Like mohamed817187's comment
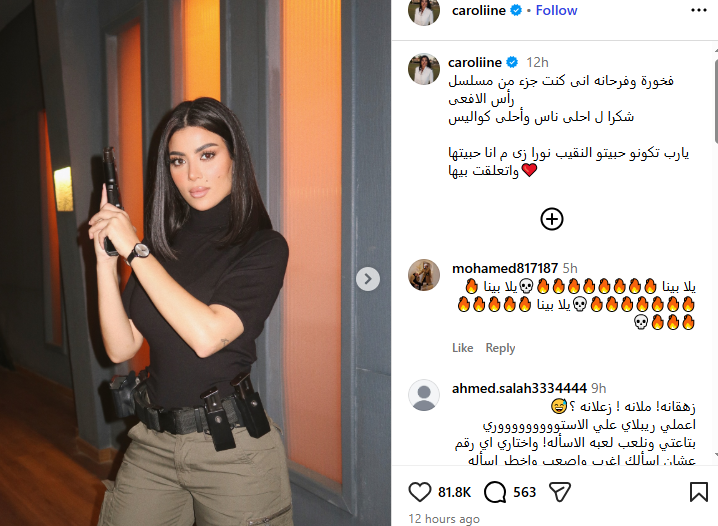This screenshot has width=718, height=526. click(x=462, y=348)
